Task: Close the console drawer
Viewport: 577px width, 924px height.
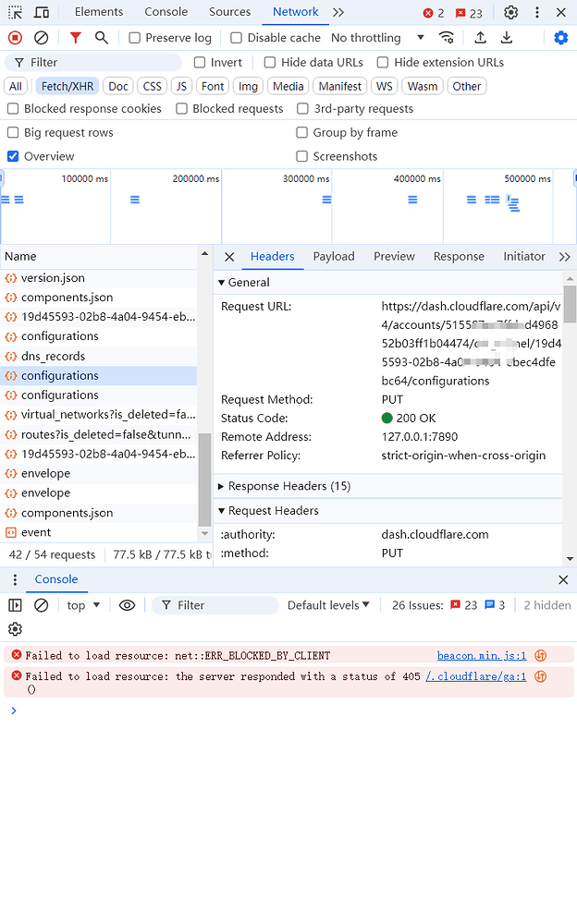Action: point(563,580)
